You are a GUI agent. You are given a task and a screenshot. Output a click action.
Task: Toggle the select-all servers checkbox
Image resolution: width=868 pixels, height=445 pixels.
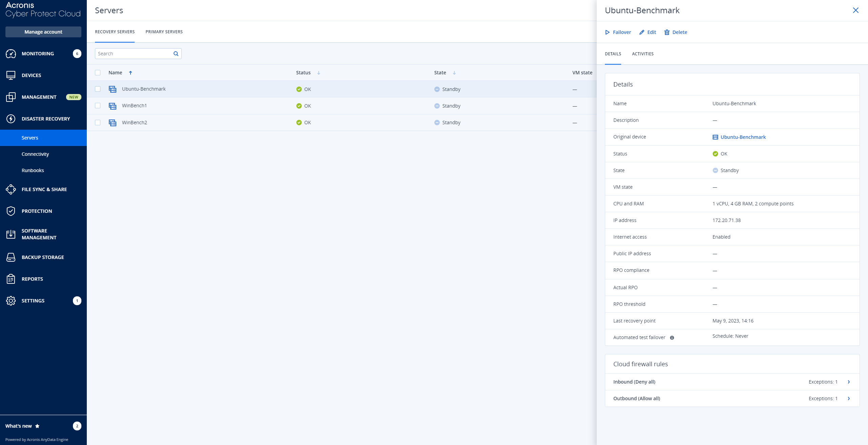[98, 73]
